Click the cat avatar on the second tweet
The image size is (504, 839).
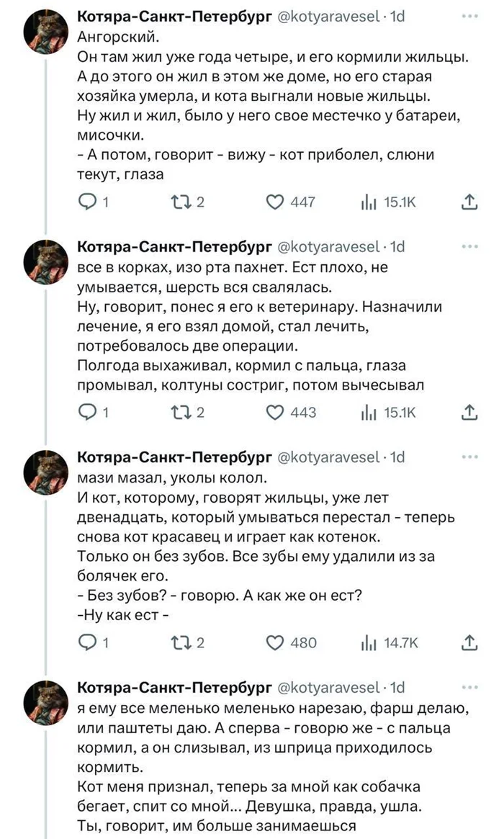46,264
